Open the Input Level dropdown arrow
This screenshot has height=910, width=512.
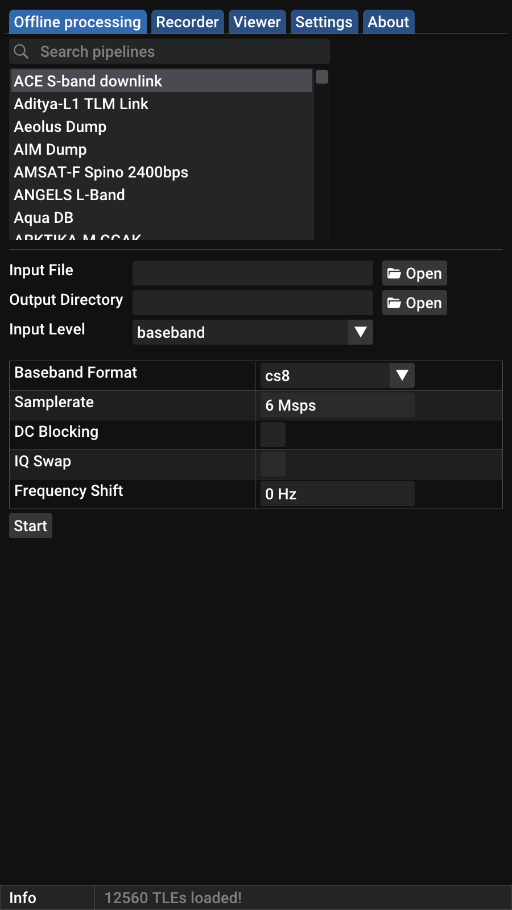coord(360,332)
